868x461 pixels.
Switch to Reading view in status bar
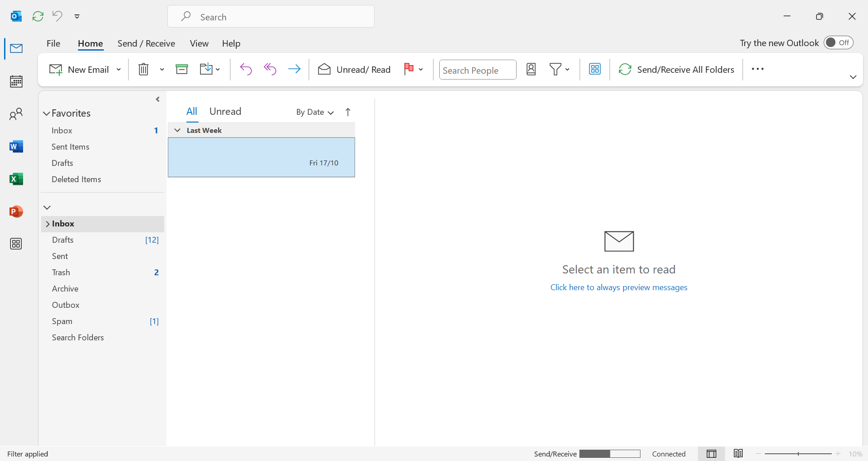(x=738, y=454)
